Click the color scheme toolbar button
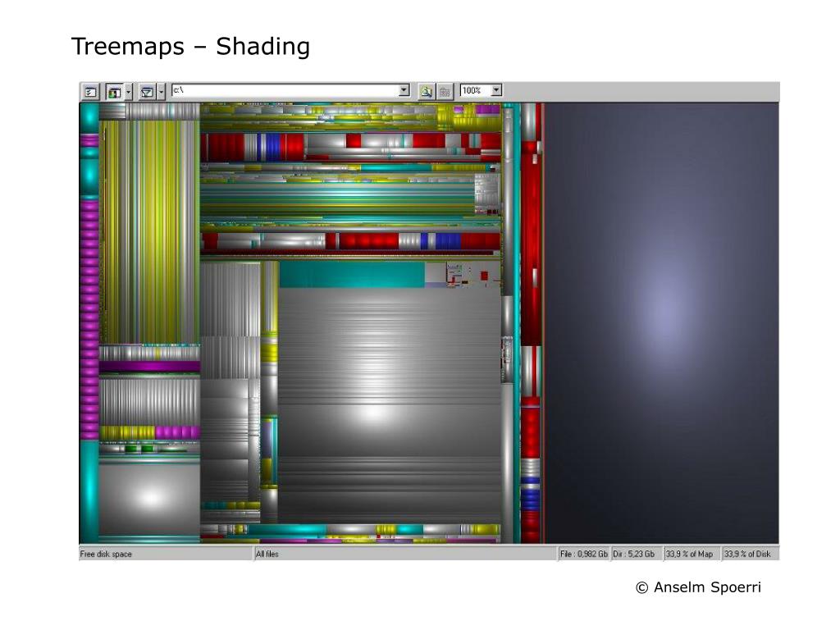Image resolution: width=840 pixels, height=630 pixels. 114,92
